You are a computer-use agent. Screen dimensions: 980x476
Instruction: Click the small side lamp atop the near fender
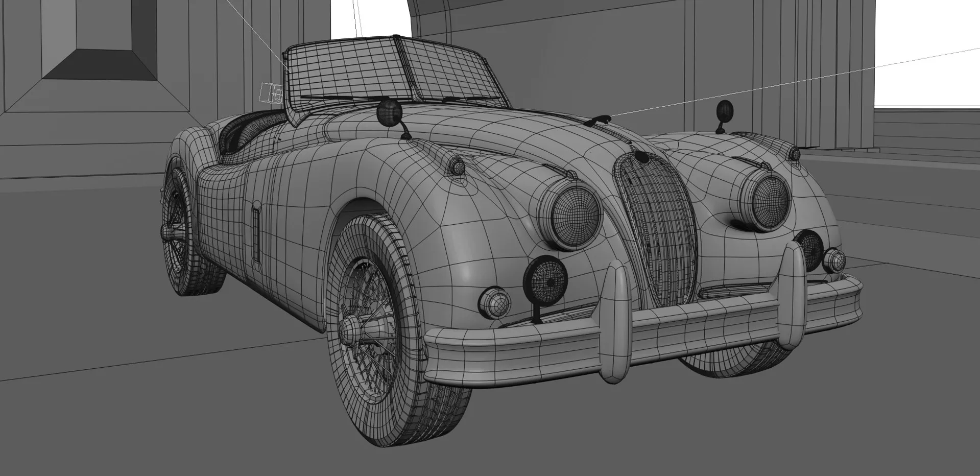pyautogui.click(x=457, y=166)
